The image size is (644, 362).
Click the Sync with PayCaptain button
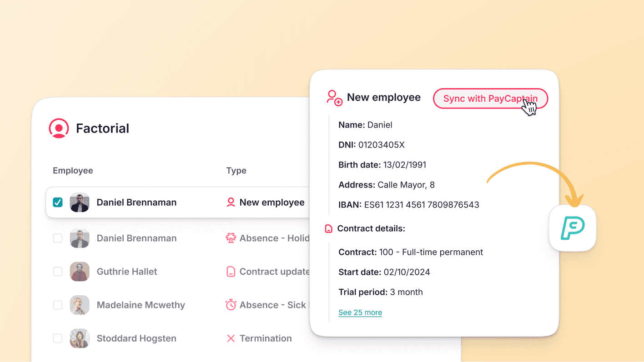(x=490, y=98)
